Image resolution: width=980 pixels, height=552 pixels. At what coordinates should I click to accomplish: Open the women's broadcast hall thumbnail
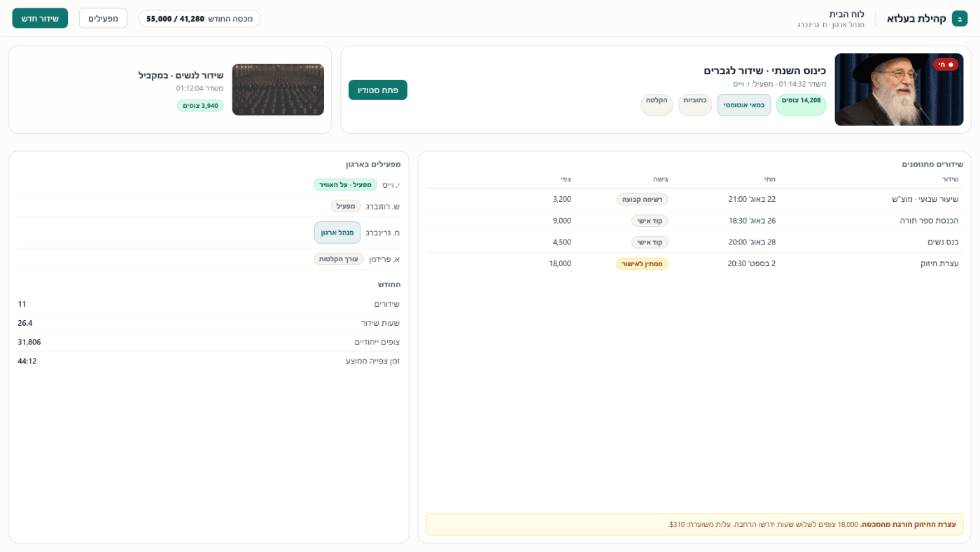(278, 90)
